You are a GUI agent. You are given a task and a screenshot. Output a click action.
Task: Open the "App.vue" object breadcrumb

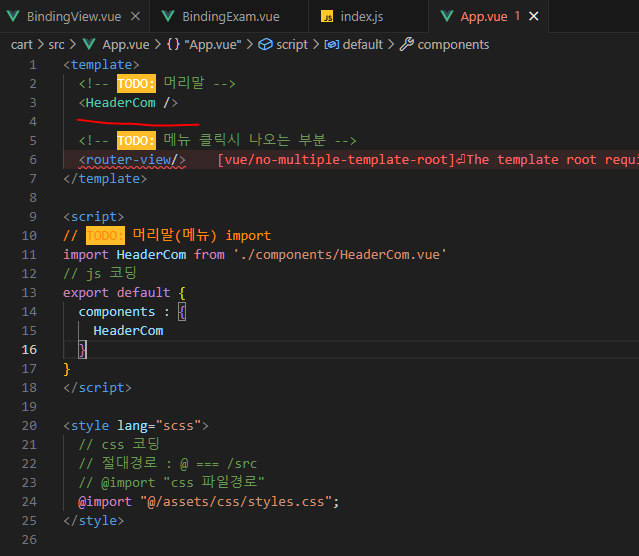coord(213,44)
